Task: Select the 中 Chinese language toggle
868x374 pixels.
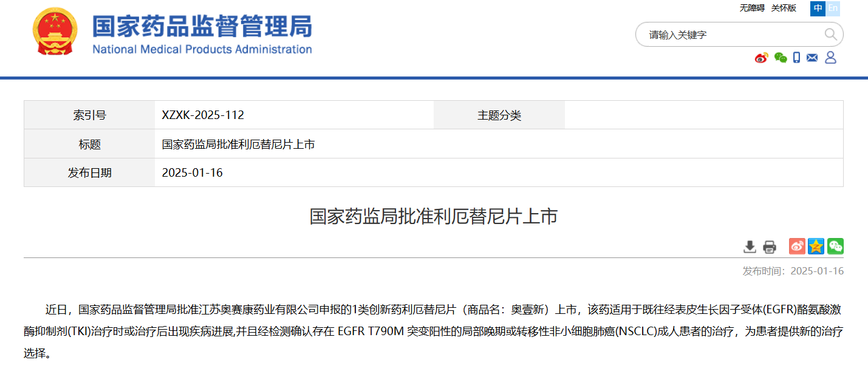Action: (818, 8)
